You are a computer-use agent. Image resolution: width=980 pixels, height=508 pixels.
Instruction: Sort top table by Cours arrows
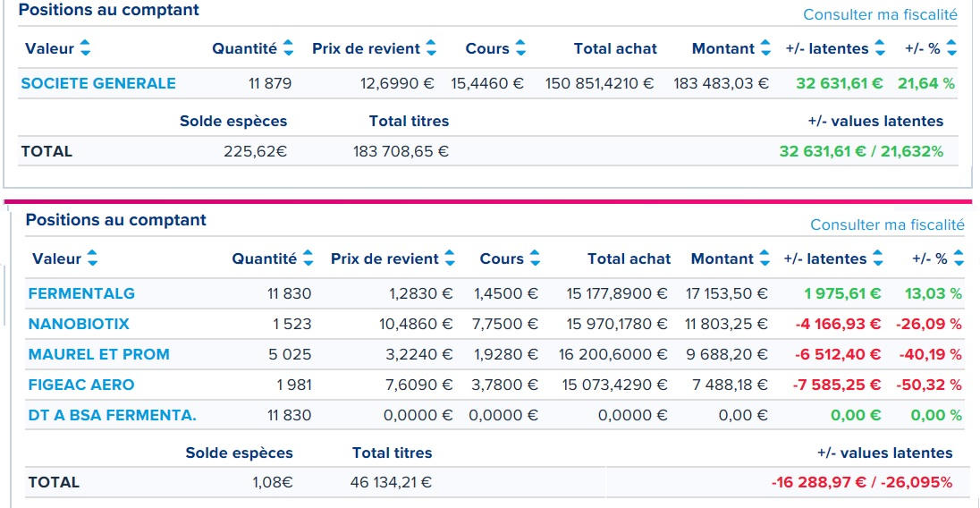(x=520, y=48)
